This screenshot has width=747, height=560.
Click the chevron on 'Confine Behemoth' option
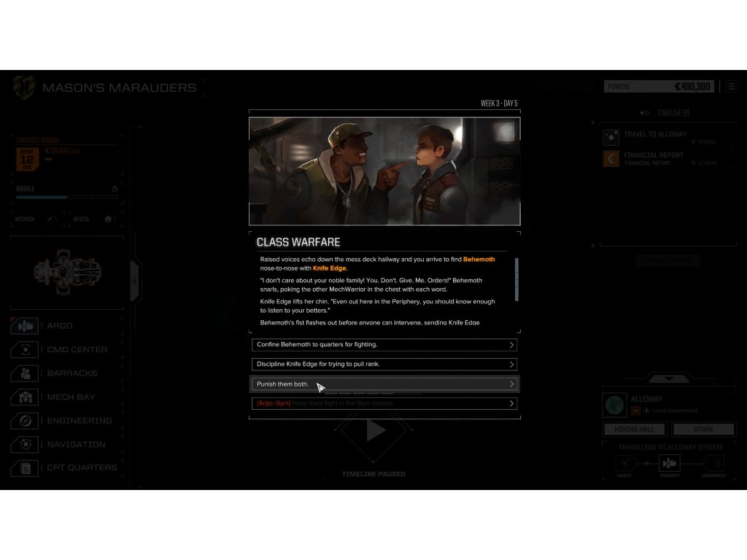(x=511, y=345)
